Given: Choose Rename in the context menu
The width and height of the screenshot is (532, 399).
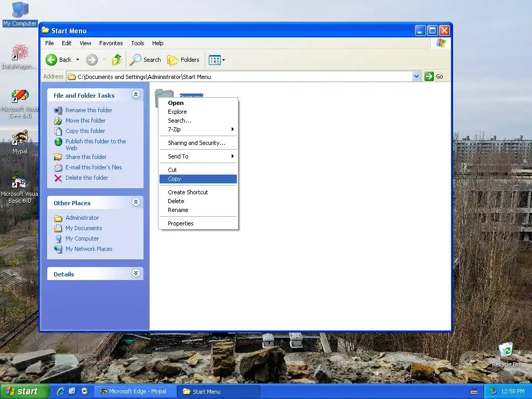Looking at the screenshot, I should (x=198, y=210).
